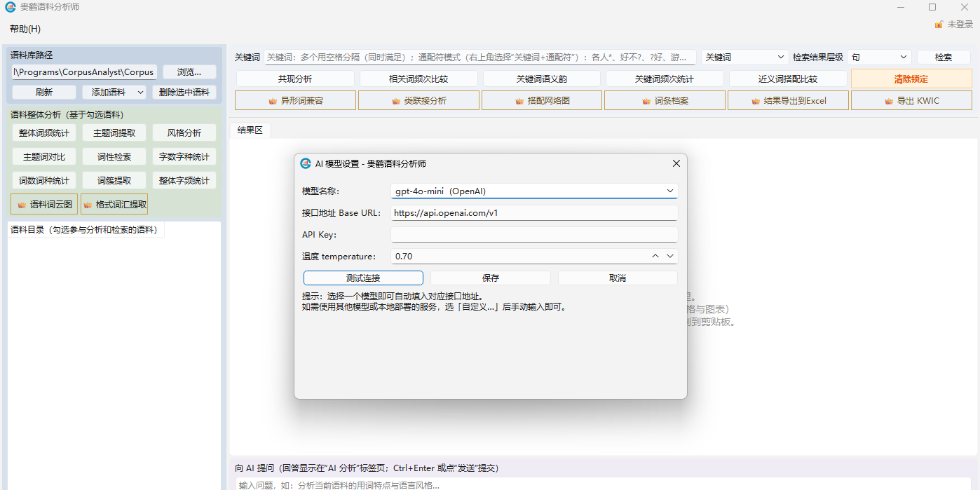Click the corpus path text field
This screenshot has height=490, width=980.
pos(84,72)
